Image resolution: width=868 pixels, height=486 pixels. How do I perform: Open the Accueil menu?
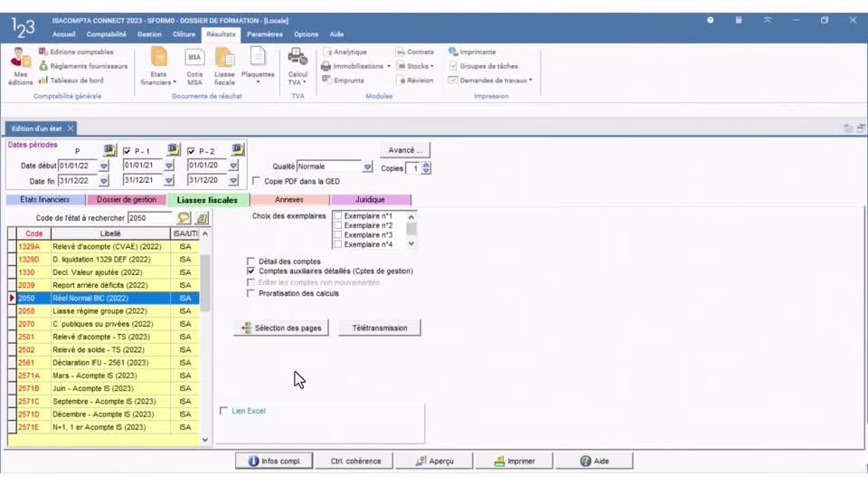tap(63, 34)
